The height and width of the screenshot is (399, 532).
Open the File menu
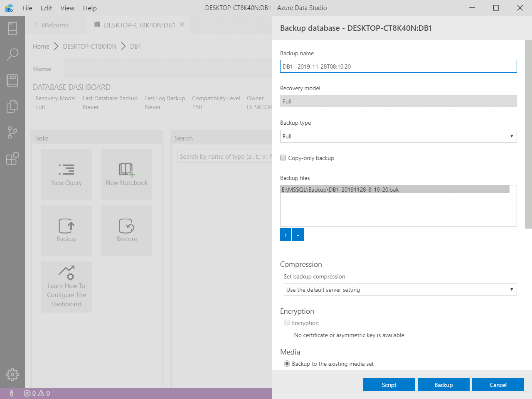coord(27,8)
